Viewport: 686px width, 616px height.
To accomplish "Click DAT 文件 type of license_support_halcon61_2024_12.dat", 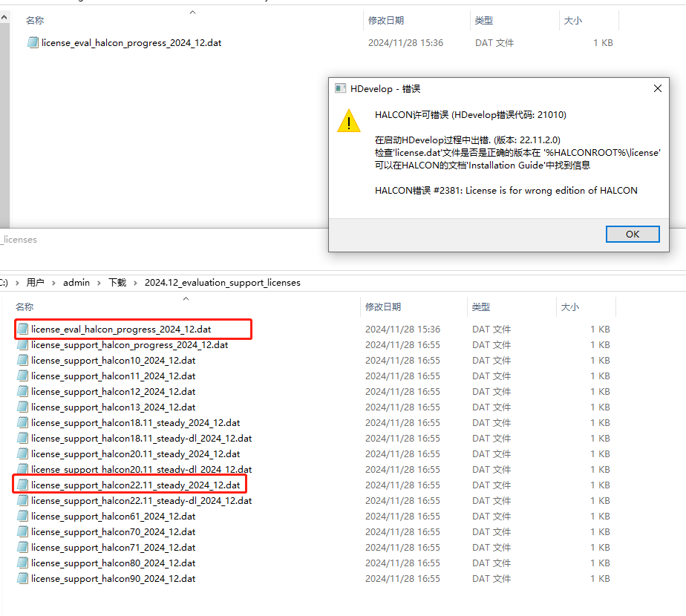I will (x=491, y=517).
